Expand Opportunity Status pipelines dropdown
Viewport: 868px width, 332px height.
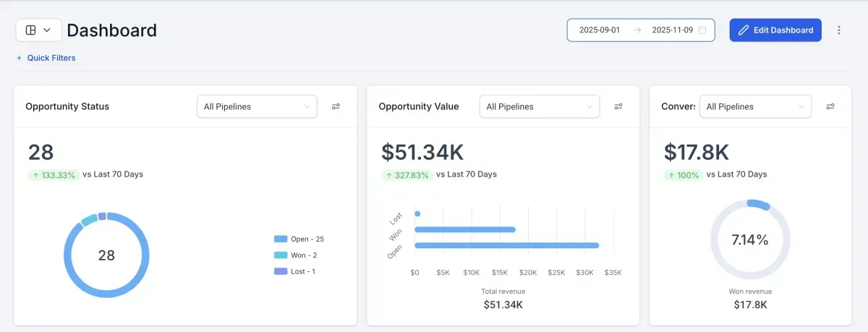pos(257,106)
